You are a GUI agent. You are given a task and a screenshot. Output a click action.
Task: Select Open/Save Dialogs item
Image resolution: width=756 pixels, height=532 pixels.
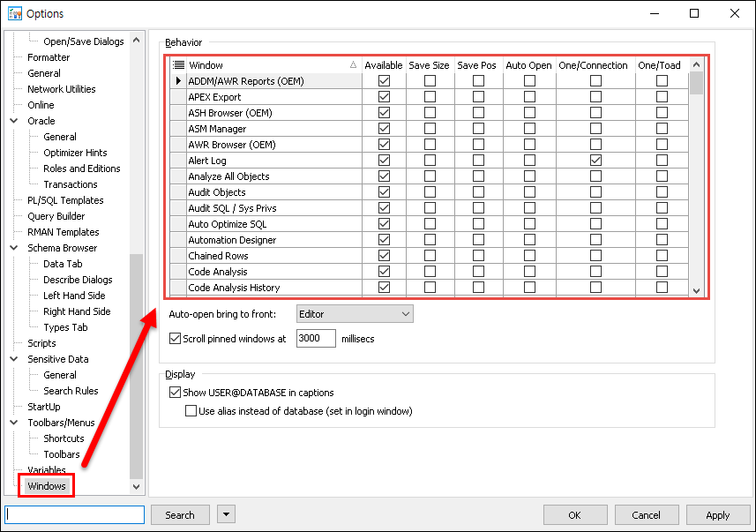84,41
